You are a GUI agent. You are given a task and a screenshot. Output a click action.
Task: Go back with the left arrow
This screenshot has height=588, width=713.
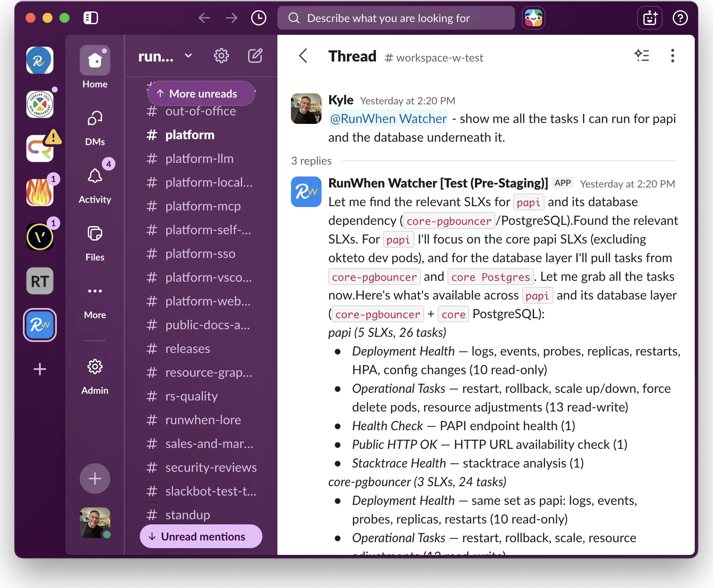[x=204, y=18]
